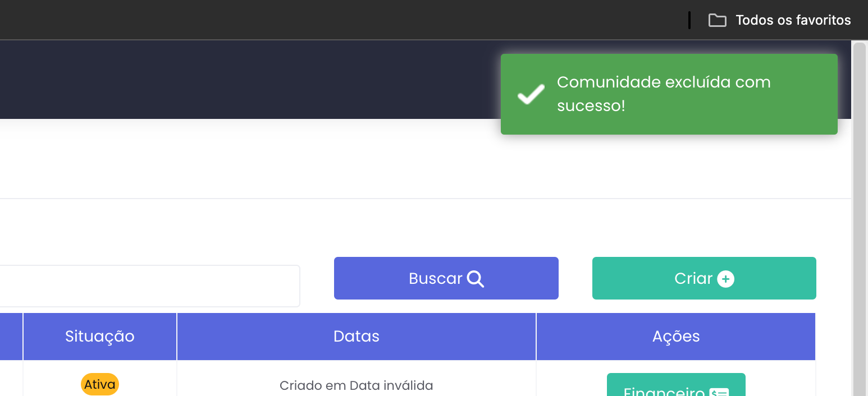Click the magnifying glass icon in Buscar
This screenshot has height=396, width=868.
tap(475, 279)
